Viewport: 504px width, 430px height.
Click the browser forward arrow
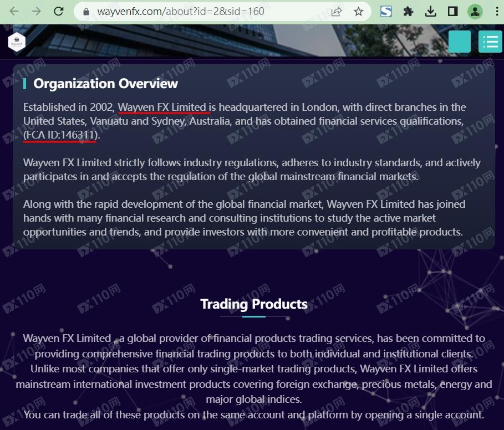click(37, 11)
